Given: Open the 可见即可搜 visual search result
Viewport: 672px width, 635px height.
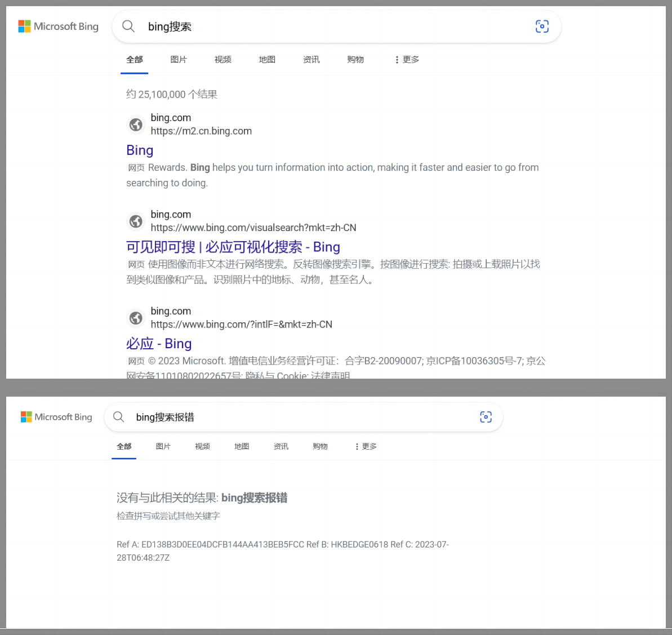Looking at the screenshot, I should click(x=233, y=247).
